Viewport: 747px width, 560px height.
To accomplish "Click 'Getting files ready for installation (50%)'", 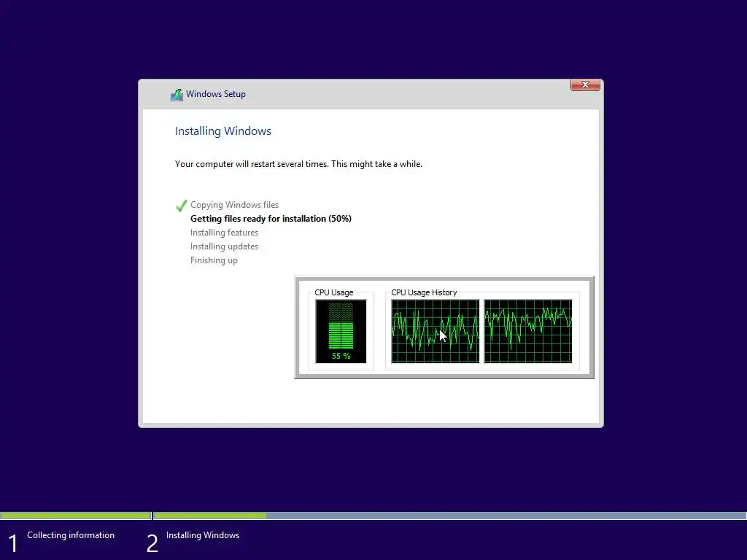I will pos(271,219).
